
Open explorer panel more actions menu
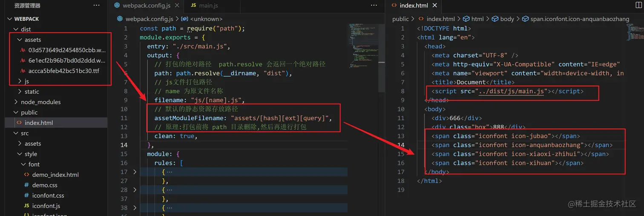pos(97,6)
